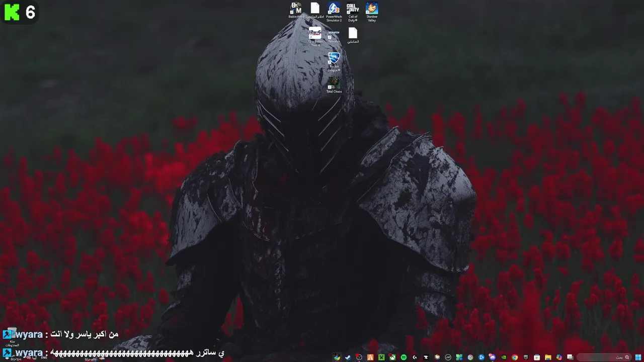Image resolution: width=644 pixels, height=362 pixels.
Task: Open Google Chrome beside Epic Games icon
Action: click(x=515, y=357)
